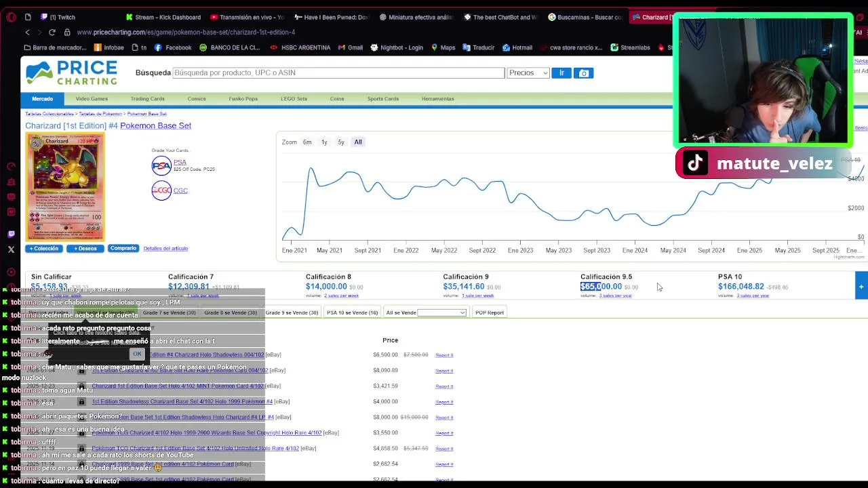
Task: Click the blue plus button beside PSA 10
Action: coord(861,286)
